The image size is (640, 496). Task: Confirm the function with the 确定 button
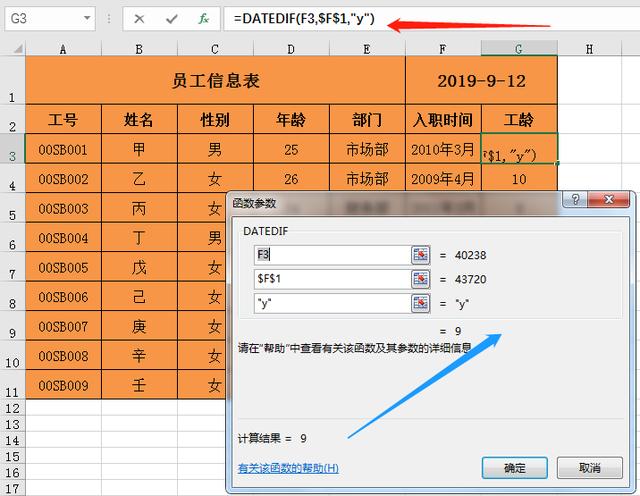pyautogui.click(x=515, y=468)
